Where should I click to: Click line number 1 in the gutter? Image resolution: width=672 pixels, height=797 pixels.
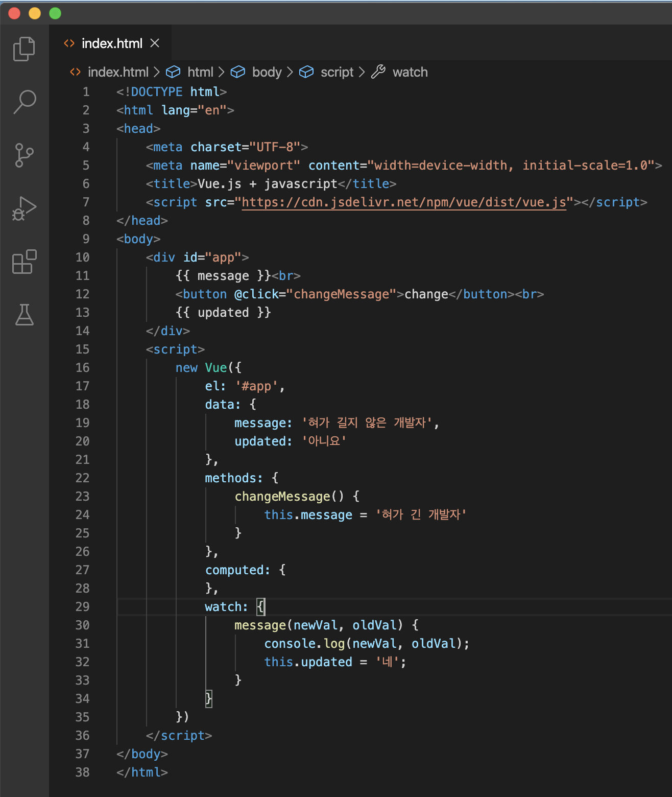point(86,92)
